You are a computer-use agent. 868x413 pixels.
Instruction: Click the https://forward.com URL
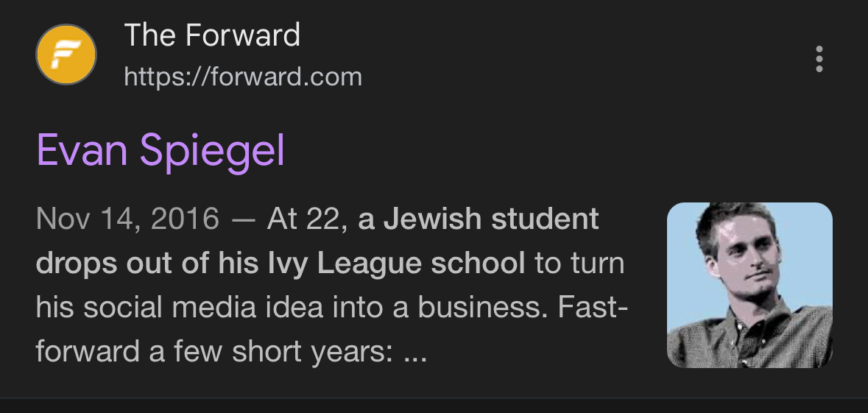pos(243,76)
